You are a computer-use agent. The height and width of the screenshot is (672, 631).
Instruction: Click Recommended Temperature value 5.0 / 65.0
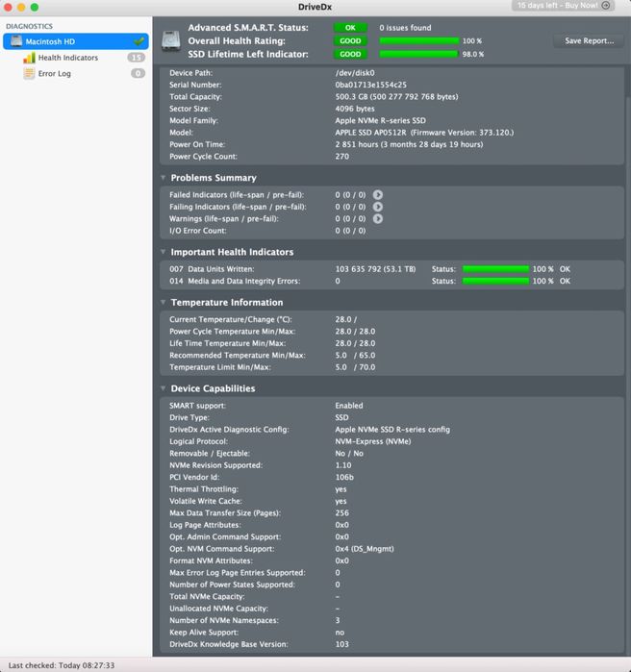coord(355,356)
